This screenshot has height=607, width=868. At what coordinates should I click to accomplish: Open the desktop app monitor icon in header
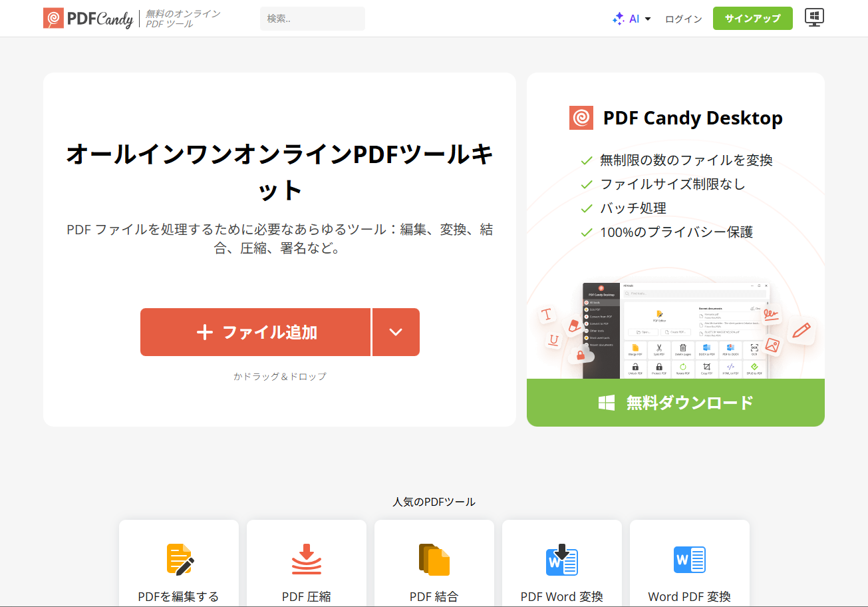pos(814,18)
